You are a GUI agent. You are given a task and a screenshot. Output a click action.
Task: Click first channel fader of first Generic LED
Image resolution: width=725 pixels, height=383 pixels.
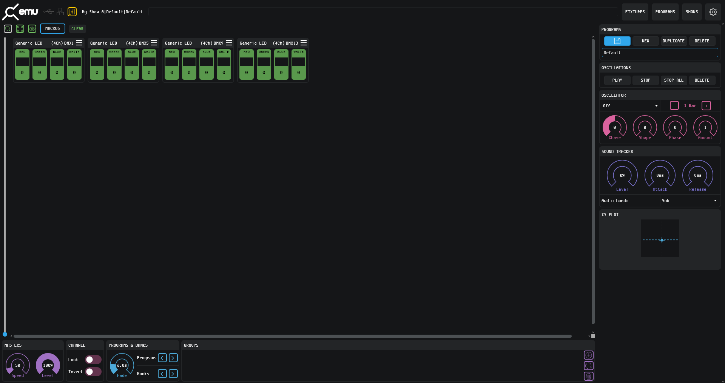click(x=22, y=64)
